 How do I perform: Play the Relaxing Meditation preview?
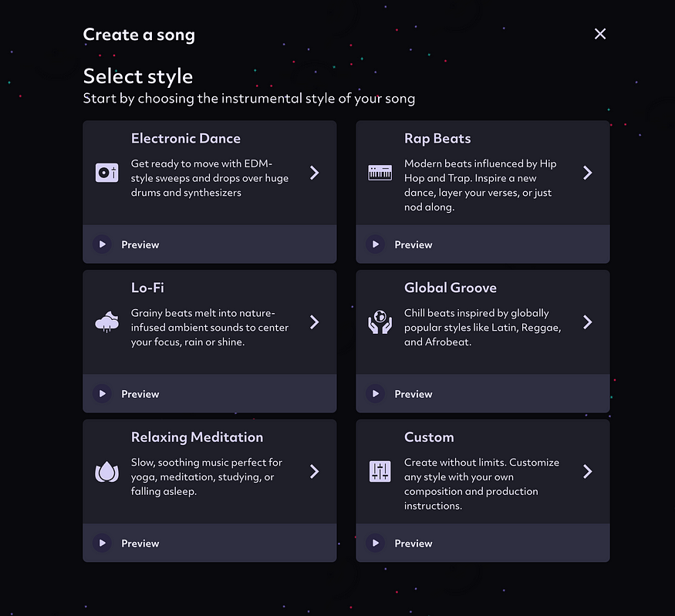(x=103, y=543)
